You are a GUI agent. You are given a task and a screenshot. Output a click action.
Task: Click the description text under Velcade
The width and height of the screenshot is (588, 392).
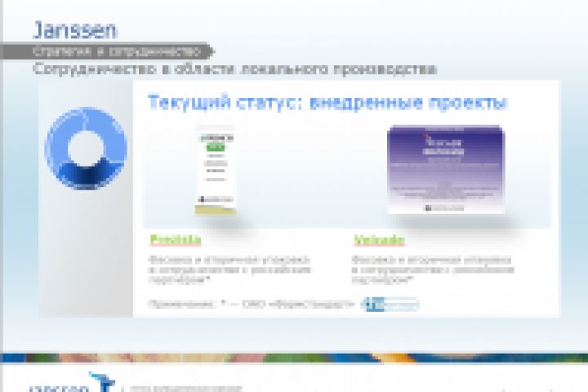click(x=433, y=269)
